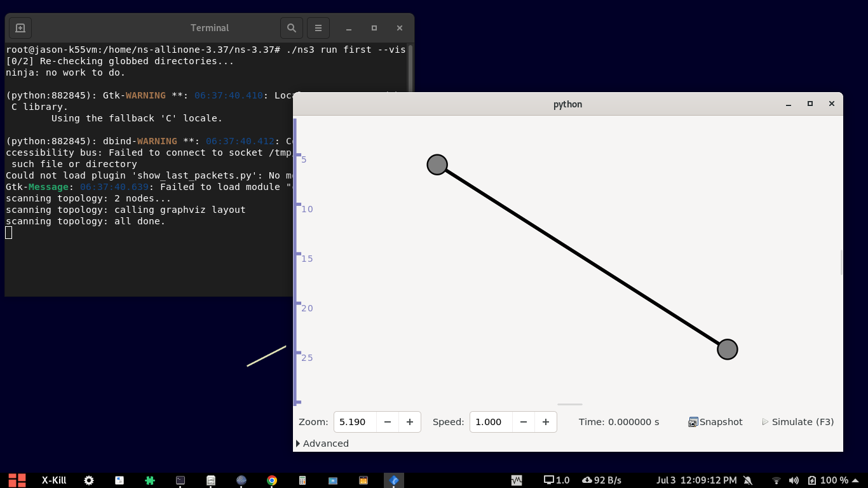Open new tab in Terminal window
Viewport: 868px width, 488px height.
(20, 28)
